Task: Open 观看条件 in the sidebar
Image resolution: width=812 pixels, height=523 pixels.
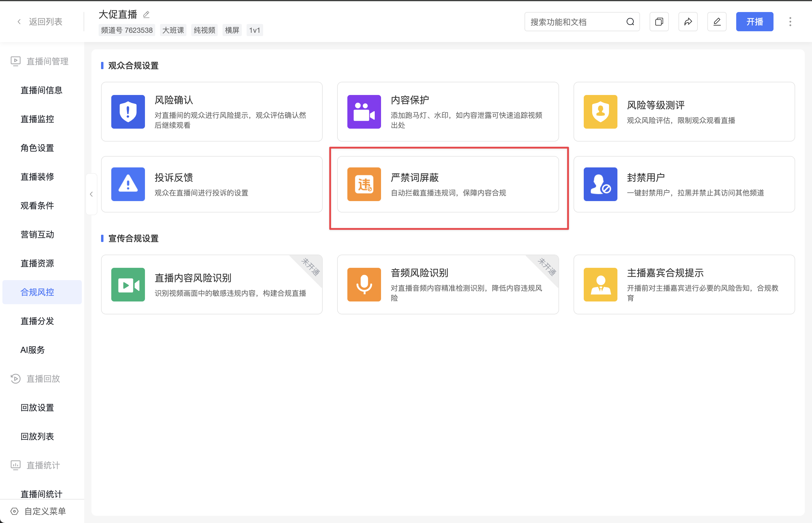Action: 42,206
